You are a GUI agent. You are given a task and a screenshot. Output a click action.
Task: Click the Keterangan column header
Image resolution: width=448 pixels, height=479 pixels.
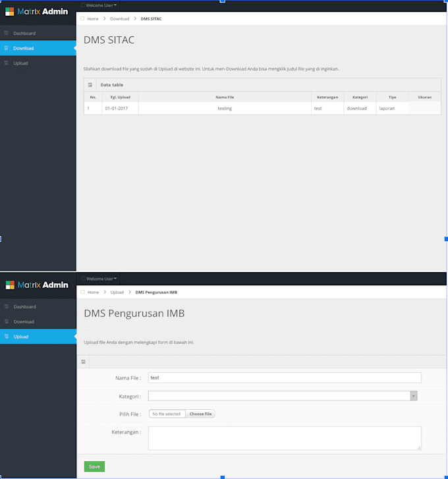click(327, 97)
